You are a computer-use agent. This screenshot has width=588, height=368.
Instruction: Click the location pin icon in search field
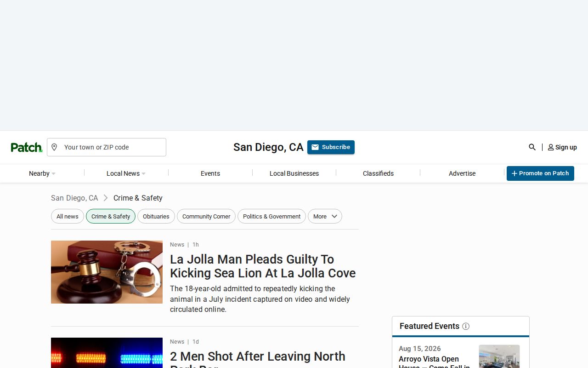(x=54, y=147)
